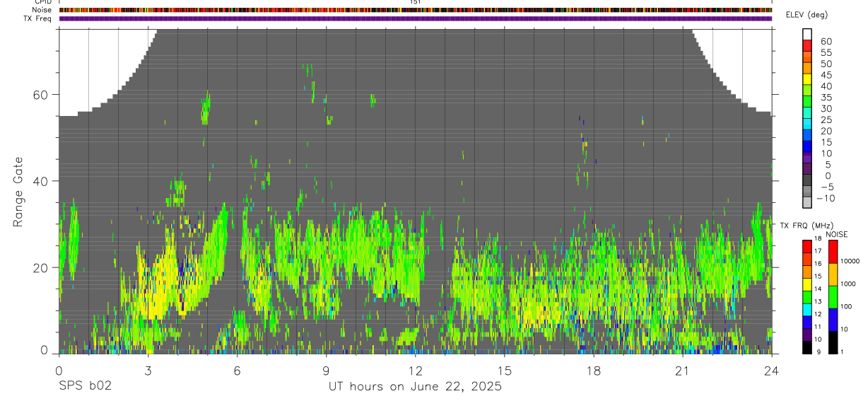Click the orange NOISE swatch between 1000 and 10000
This screenshot has height=401, width=868.
coord(832,274)
